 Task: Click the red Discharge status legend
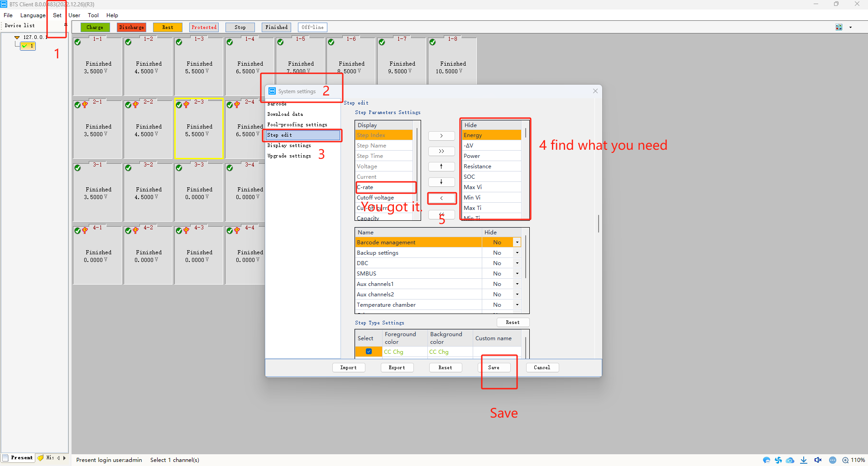pos(131,27)
